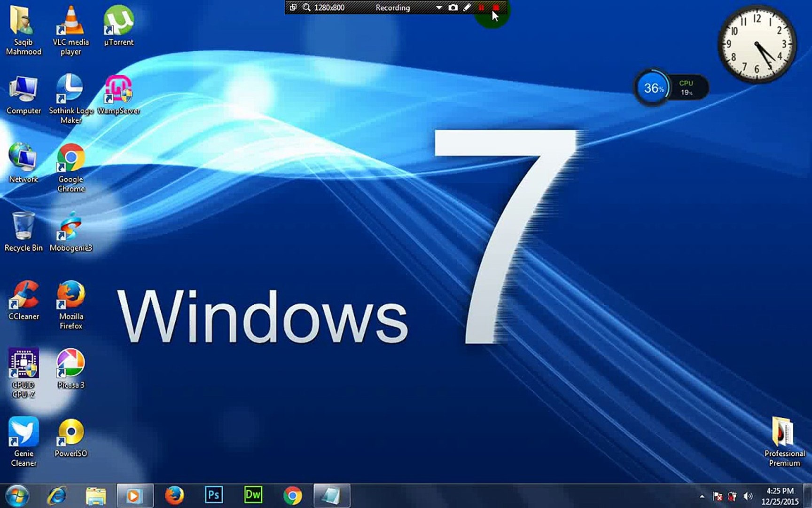The height and width of the screenshot is (508, 812).
Task: Click the 1280x800 resolution label
Action: coord(329,8)
